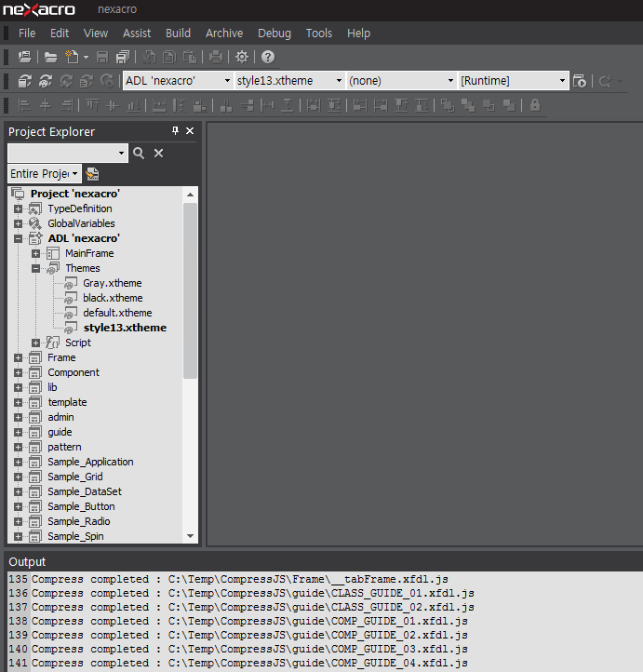The image size is (643, 672).
Task: Open the Edit menu
Action: (60, 33)
